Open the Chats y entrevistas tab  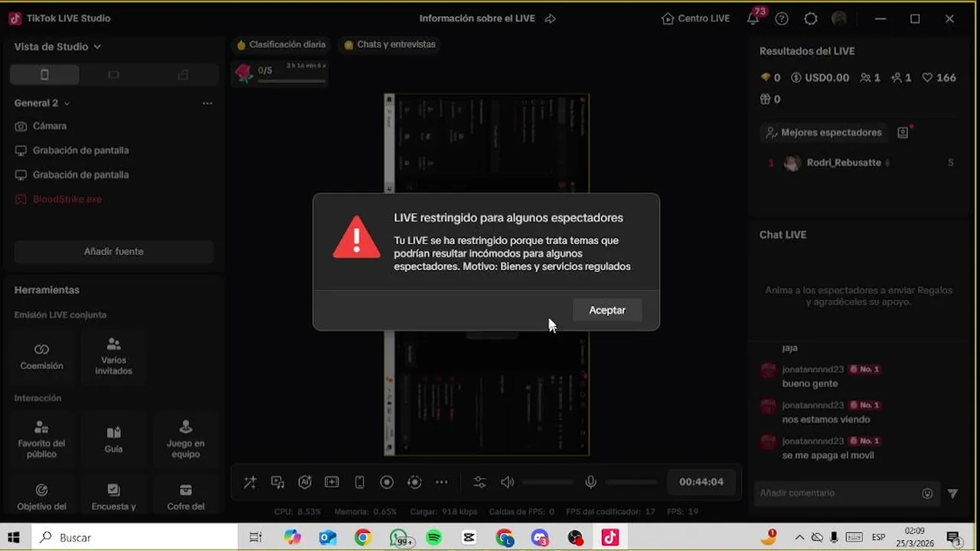coord(390,44)
